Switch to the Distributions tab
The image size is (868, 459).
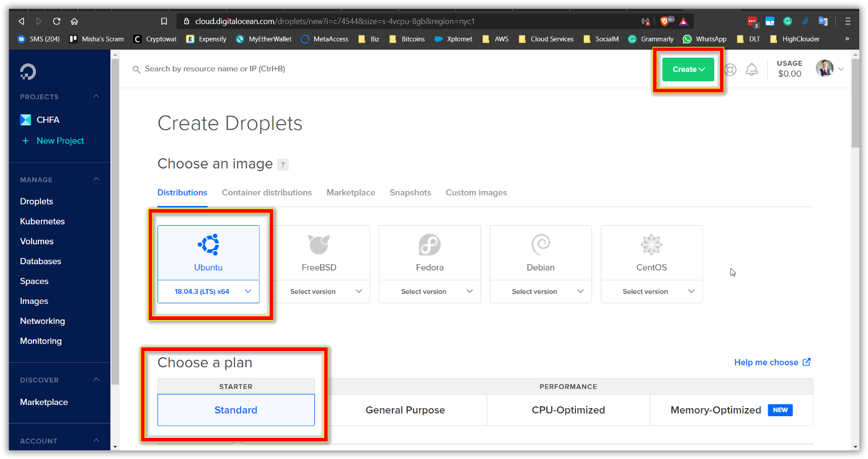coord(182,193)
